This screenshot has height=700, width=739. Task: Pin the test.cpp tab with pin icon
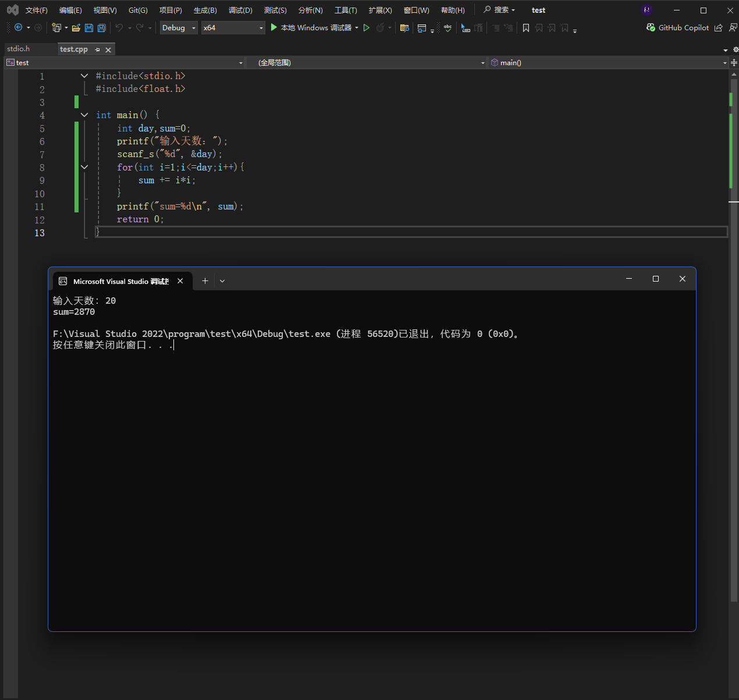(x=97, y=49)
